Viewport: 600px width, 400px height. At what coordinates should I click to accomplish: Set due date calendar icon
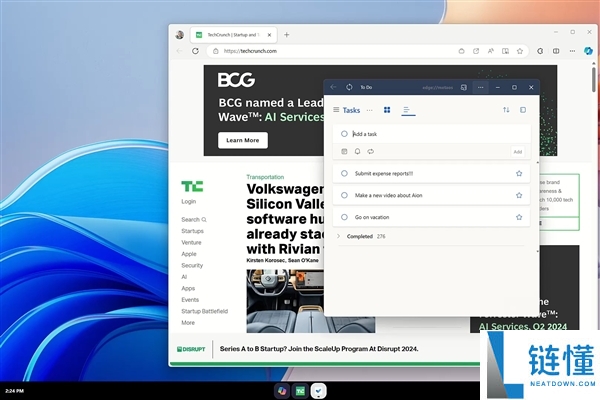pos(344,152)
